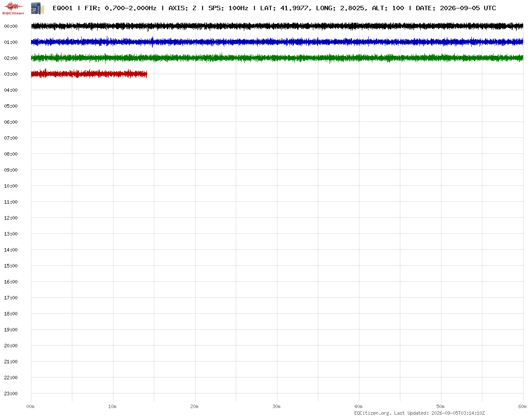This screenshot has width=532, height=417.
Task: Click the 30m time axis label
Action: pyautogui.click(x=277, y=406)
